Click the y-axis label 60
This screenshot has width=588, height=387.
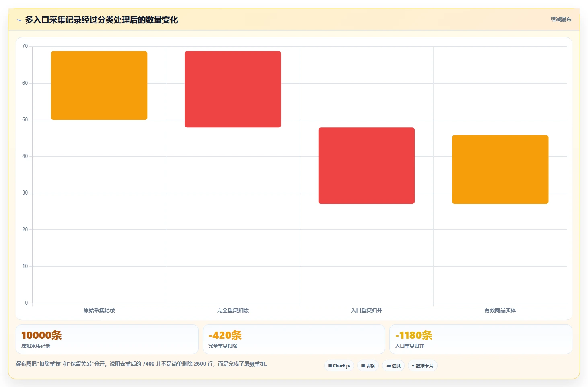(x=25, y=83)
